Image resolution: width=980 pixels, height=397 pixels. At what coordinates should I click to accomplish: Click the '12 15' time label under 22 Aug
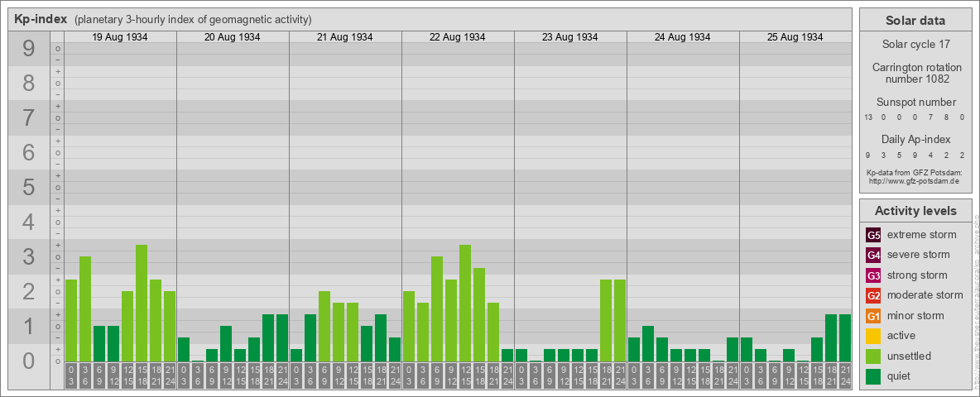point(465,376)
